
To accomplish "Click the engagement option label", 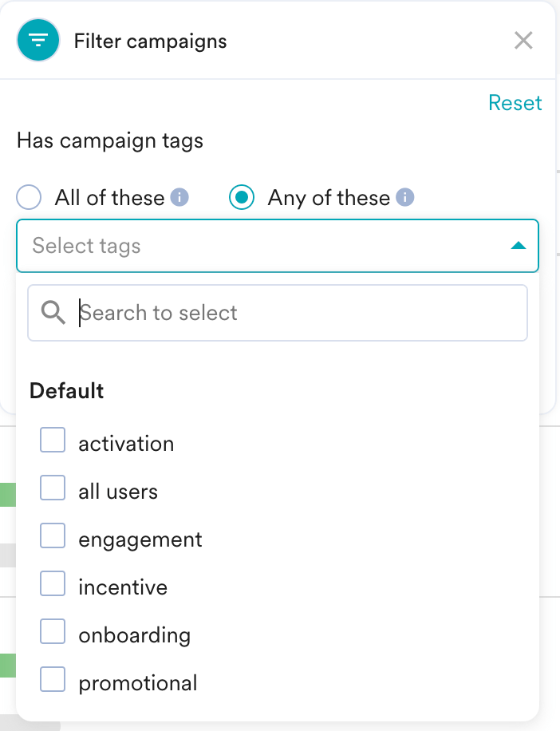I will pyautogui.click(x=140, y=539).
